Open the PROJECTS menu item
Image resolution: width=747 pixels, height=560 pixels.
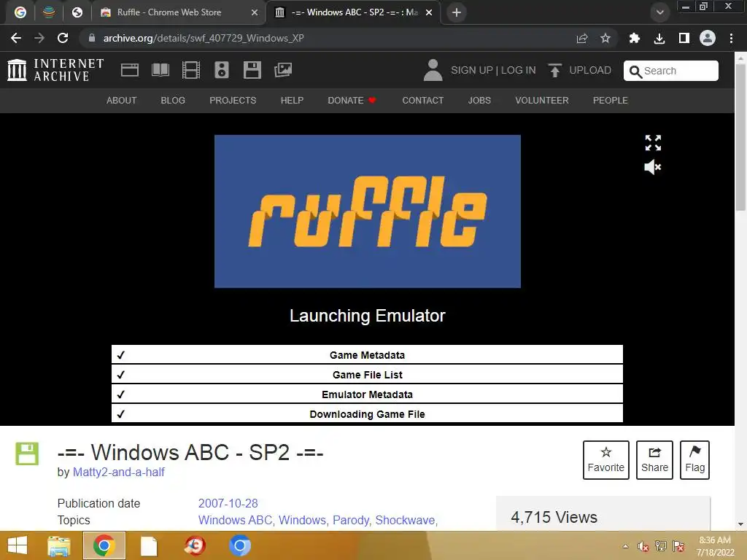pos(233,101)
